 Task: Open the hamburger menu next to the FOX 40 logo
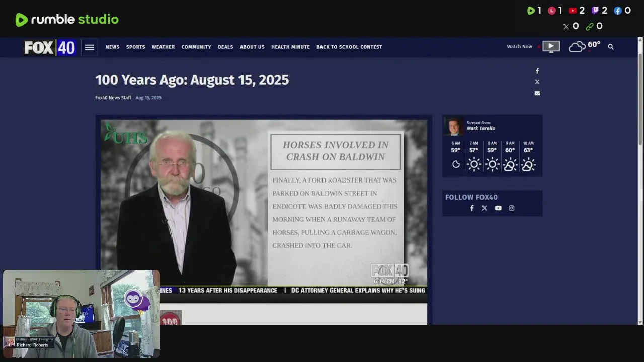pyautogui.click(x=89, y=47)
